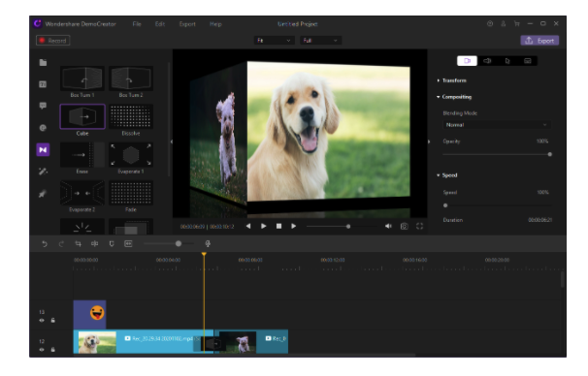Open the Fit zoom dropdown
The image size is (588, 376).
point(274,41)
